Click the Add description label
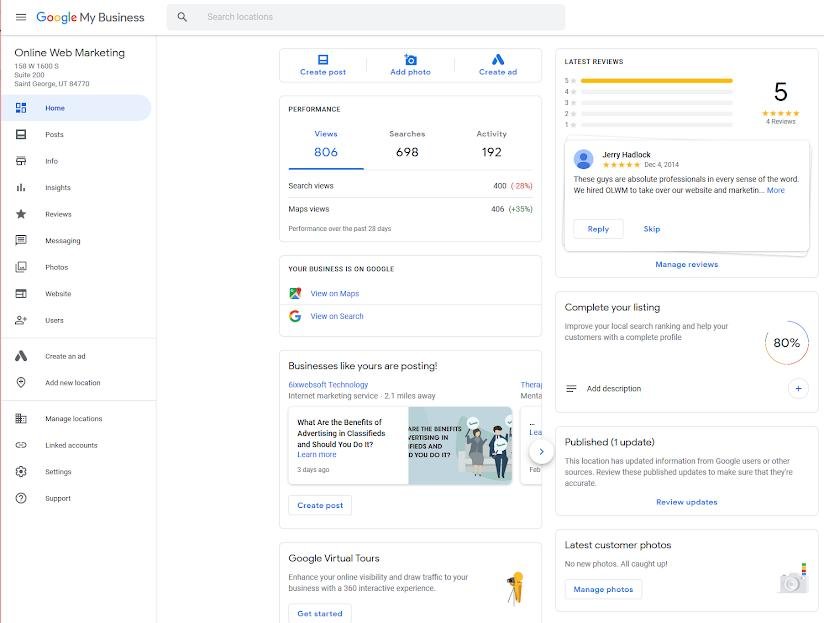 click(614, 389)
